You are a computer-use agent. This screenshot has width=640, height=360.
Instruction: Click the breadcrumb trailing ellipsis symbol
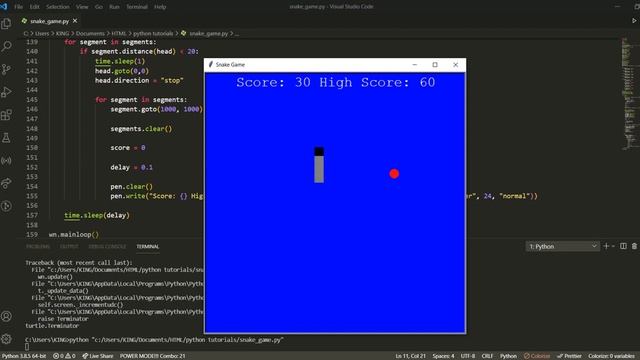click(x=237, y=33)
